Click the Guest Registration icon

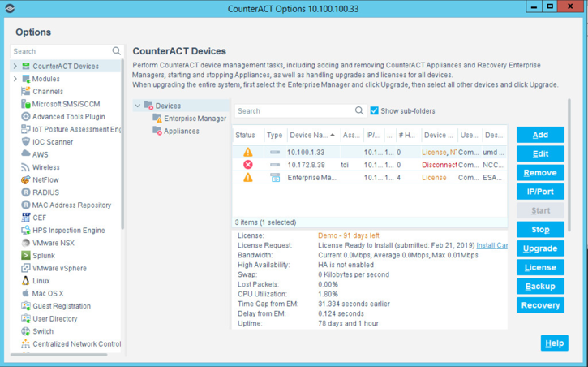coord(25,306)
